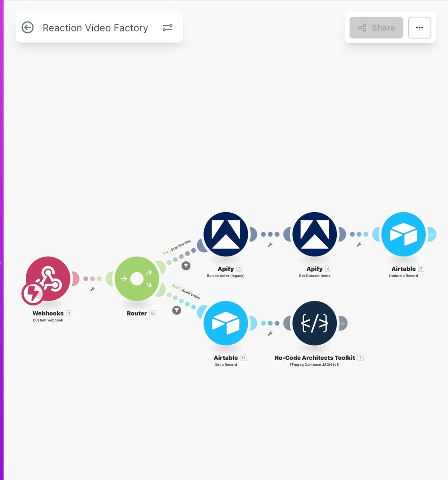Screen dimensions: 448x480
Task: Add a module after Airtable Update a Record
Action: click(x=432, y=234)
